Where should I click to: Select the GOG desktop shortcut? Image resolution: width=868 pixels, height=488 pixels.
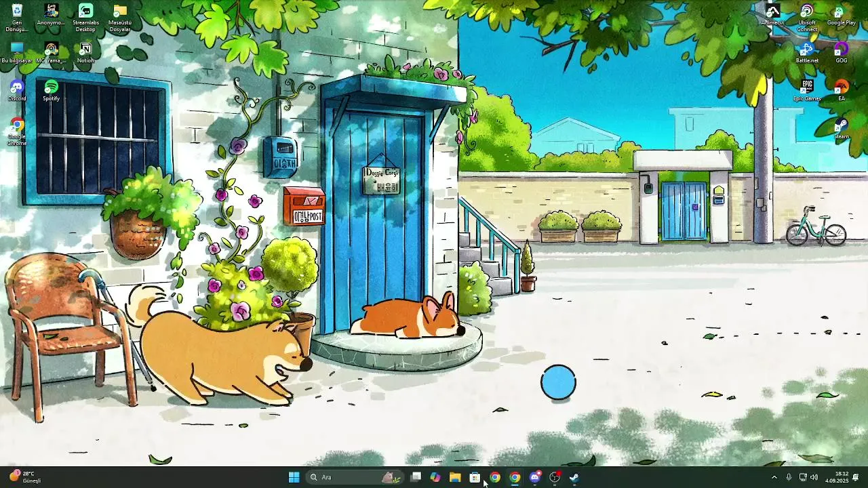click(x=841, y=53)
